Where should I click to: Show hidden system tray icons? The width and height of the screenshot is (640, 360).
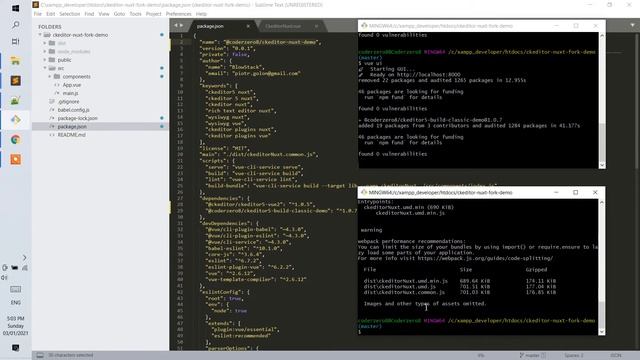(24, 258)
